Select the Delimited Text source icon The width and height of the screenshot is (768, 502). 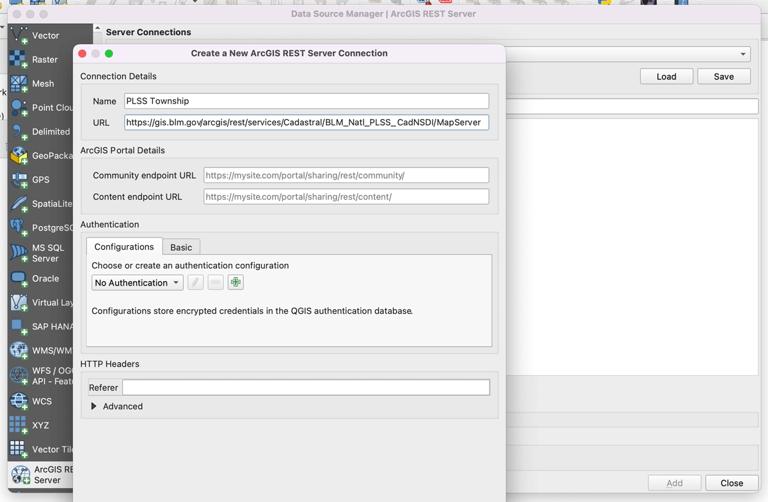point(19,132)
